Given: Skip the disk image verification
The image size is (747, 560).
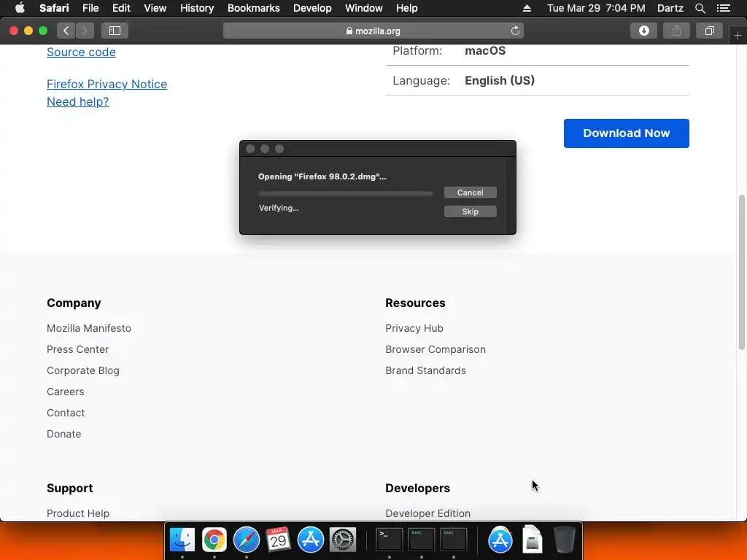Looking at the screenshot, I should [471, 211].
